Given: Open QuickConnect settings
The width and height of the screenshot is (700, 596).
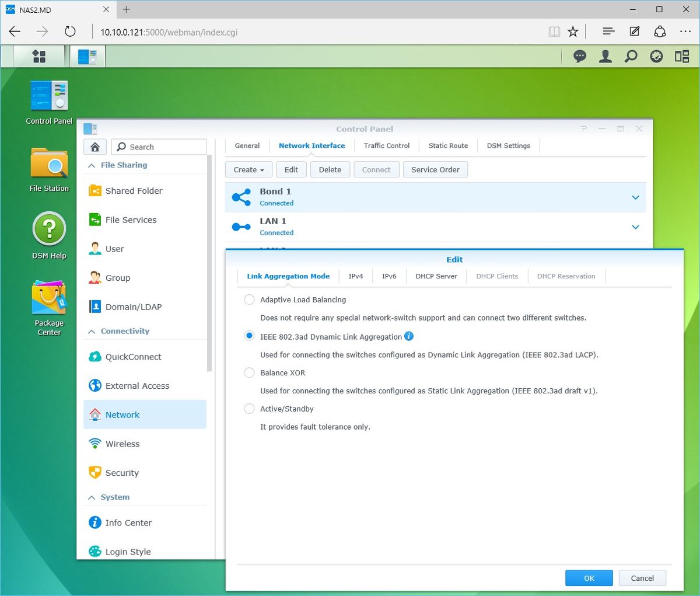Looking at the screenshot, I should [x=145, y=357].
